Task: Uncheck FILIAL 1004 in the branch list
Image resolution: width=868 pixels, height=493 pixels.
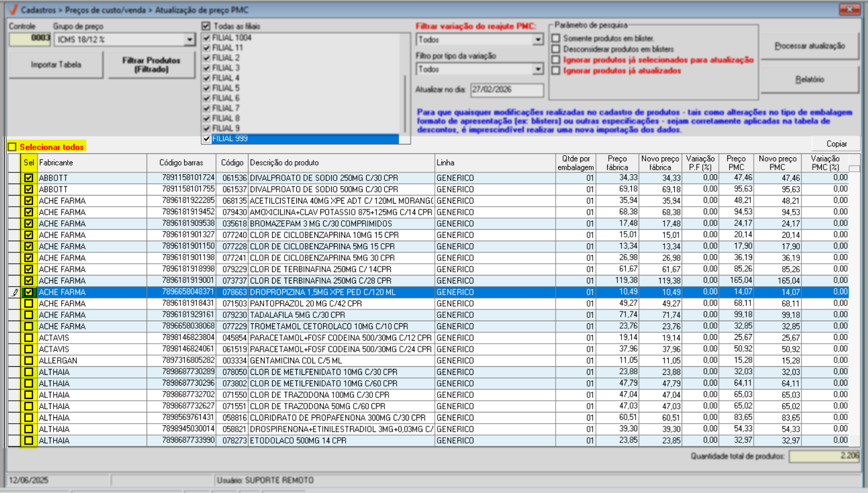Action: (x=207, y=38)
